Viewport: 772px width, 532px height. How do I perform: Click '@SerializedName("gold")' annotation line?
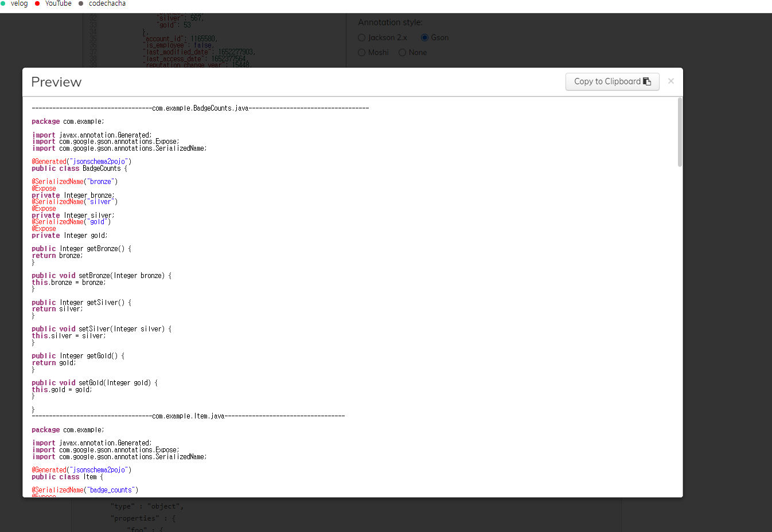(x=71, y=222)
